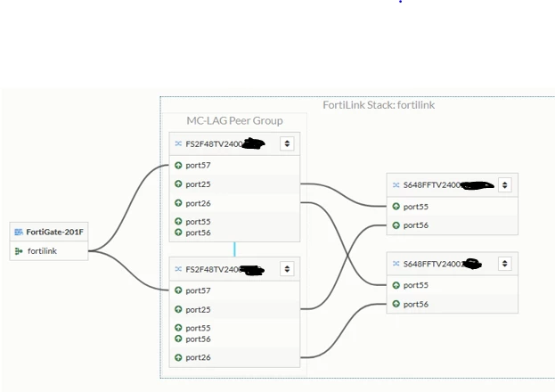This screenshot has height=392, width=555.
Task: Click port57 up-status icon in upper FS2F48TV switch
Action: pyautogui.click(x=178, y=165)
